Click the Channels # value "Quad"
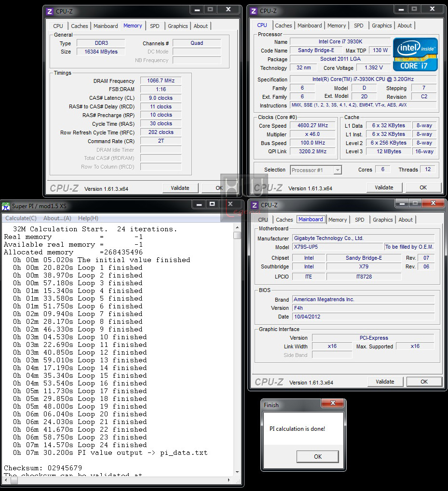This screenshot has width=448, height=491. coord(197,43)
